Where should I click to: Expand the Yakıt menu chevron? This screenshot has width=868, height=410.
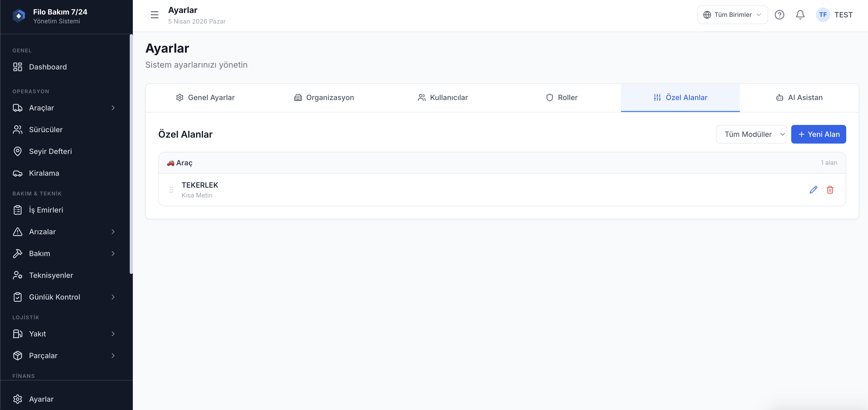[113, 334]
